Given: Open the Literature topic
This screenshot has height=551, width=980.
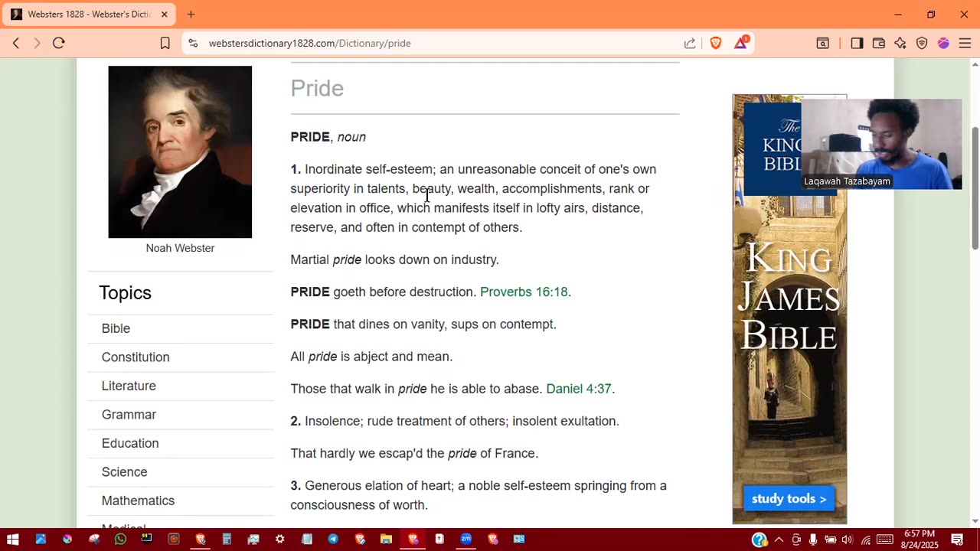Looking at the screenshot, I should [x=129, y=386].
